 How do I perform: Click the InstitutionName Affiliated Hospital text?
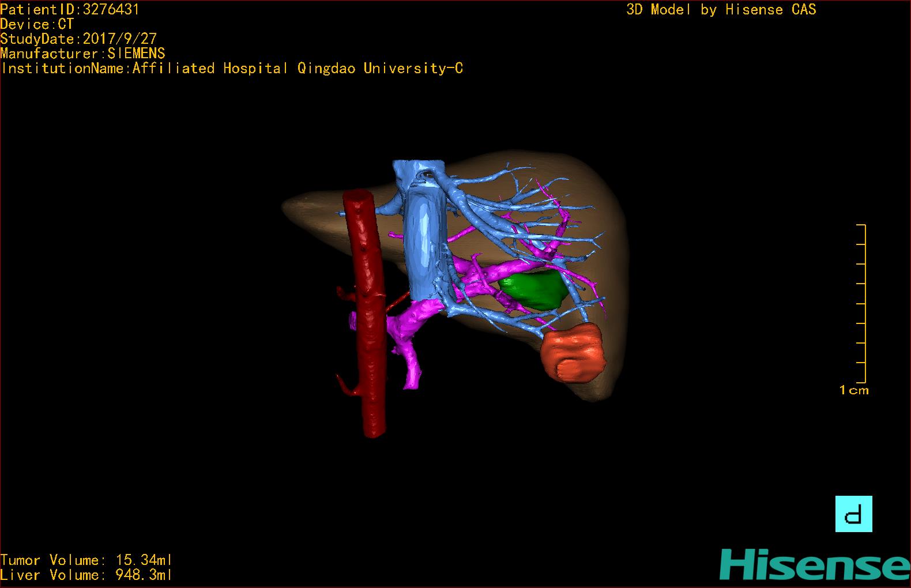[x=232, y=69]
